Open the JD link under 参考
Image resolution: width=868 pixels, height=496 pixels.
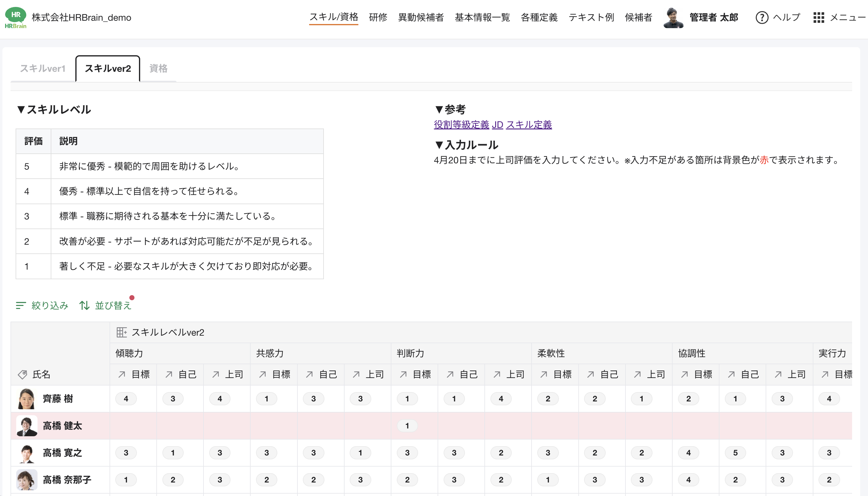coord(498,125)
